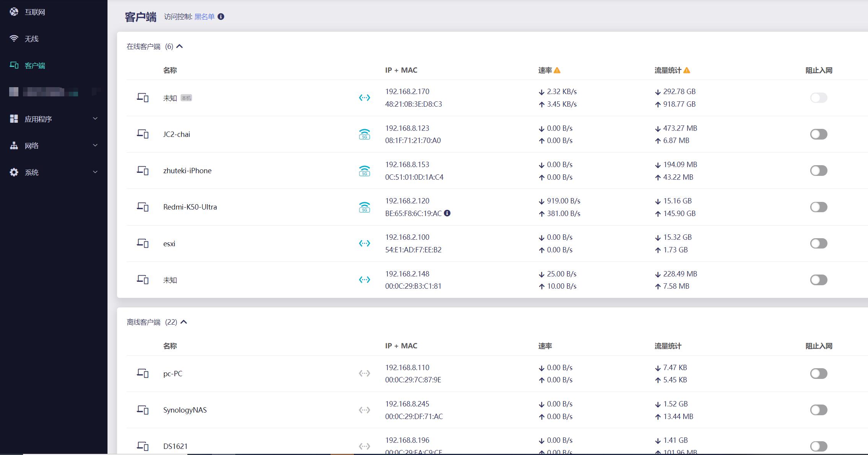868x455 pixels.
Task: Click the warning icon beside 流量统计 header
Action: 687,70
